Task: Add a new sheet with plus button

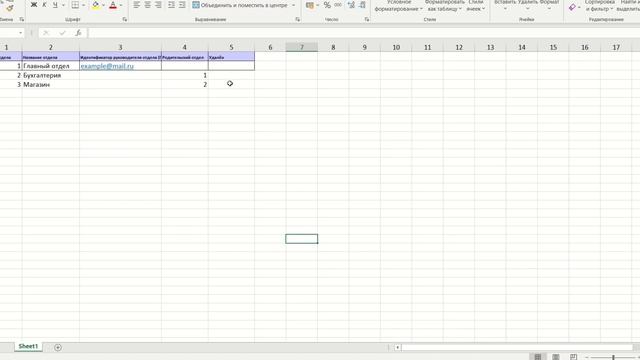Action: [58, 347]
